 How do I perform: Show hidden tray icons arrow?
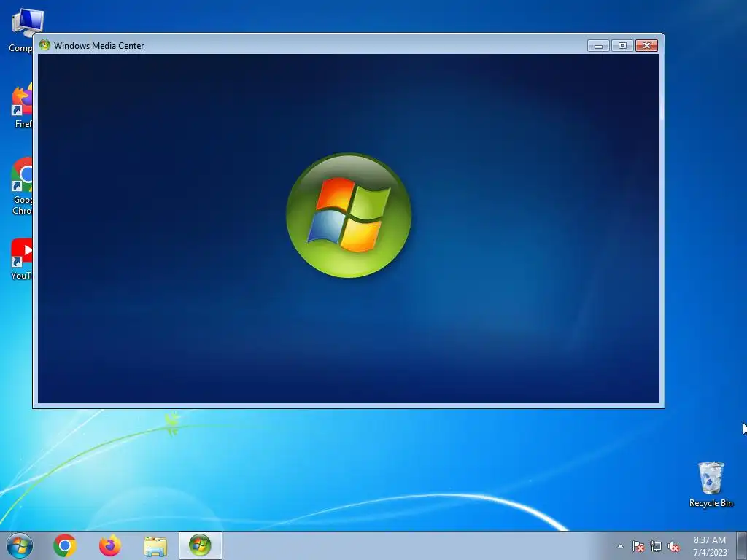tap(620, 547)
